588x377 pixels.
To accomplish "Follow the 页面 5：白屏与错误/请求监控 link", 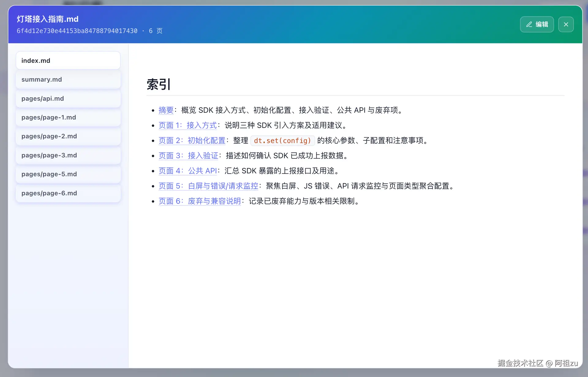I will pyautogui.click(x=209, y=186).
